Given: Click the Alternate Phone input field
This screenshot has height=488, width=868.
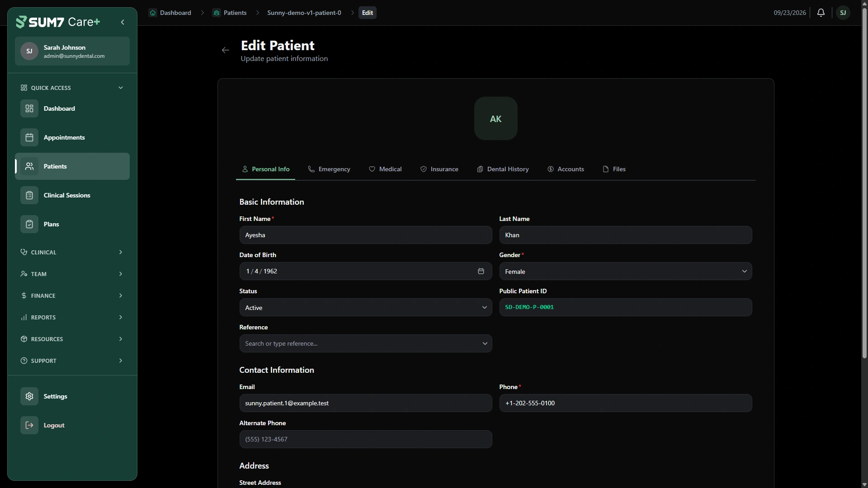Looking at the screenshot, I should click(x=366, y=439).
